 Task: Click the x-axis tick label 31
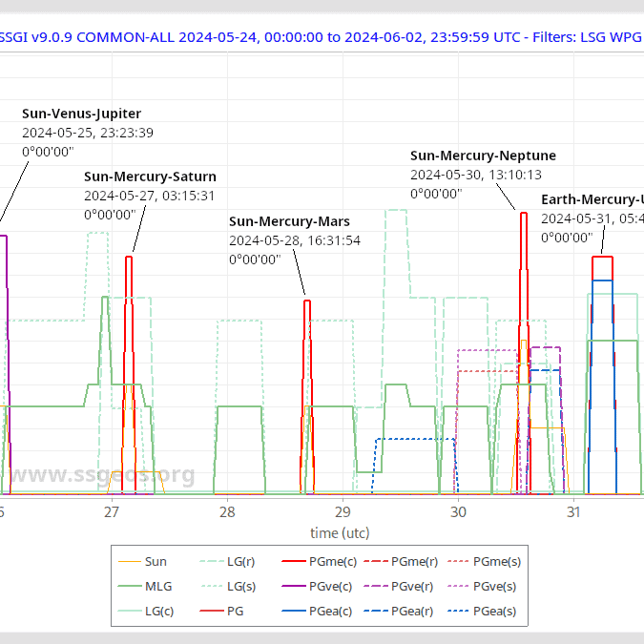[x=573, y=511]
